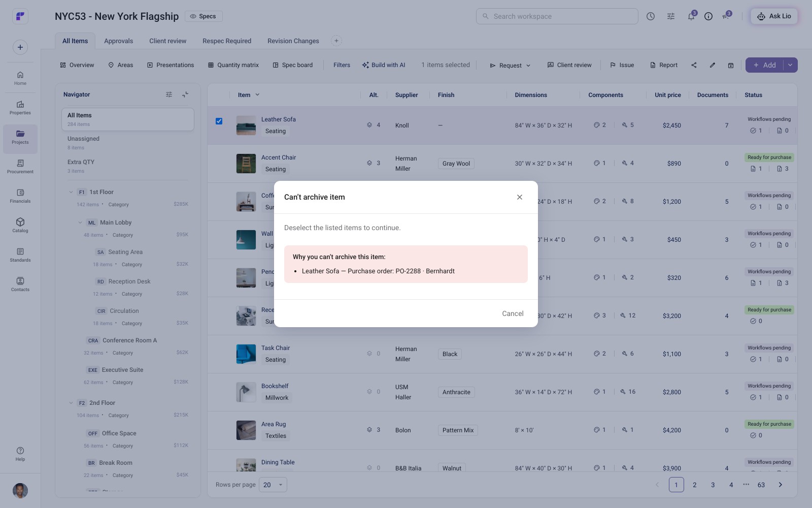Viewport: 812px width, 508px height.
Task: Cancel the archive dialog
Action: tap(513, 313)
